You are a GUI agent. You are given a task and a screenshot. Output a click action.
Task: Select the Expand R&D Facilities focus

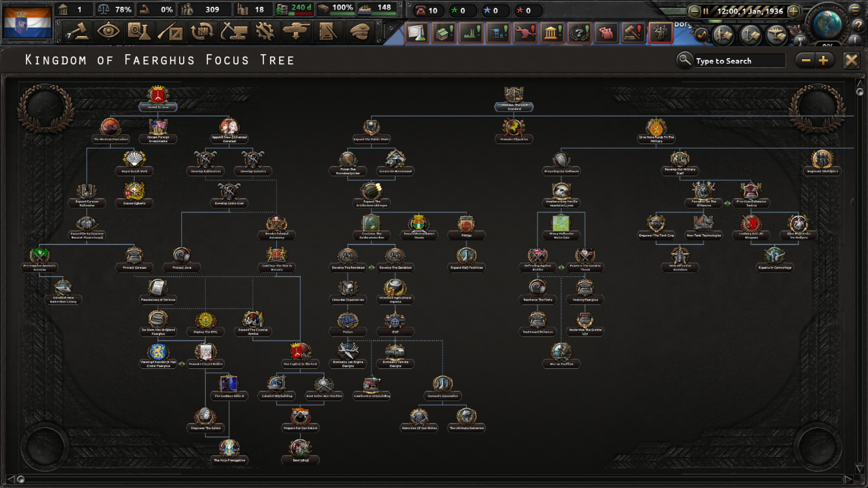click(466, 259)
